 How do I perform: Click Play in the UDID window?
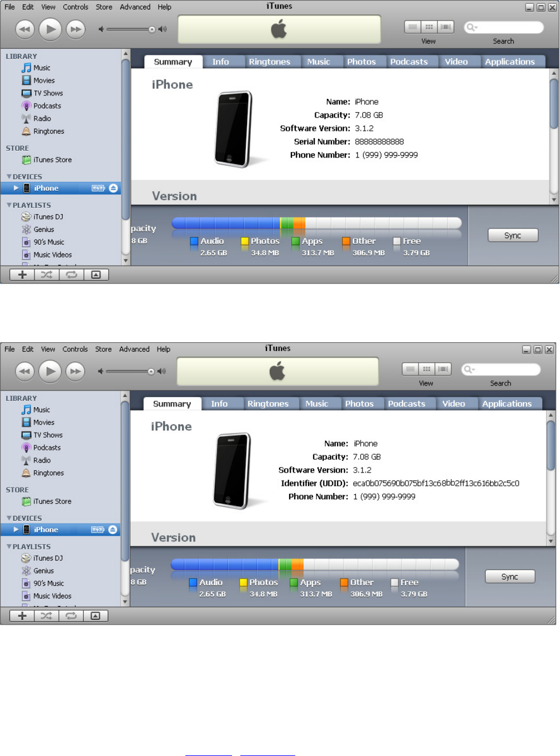click(50, 371)
